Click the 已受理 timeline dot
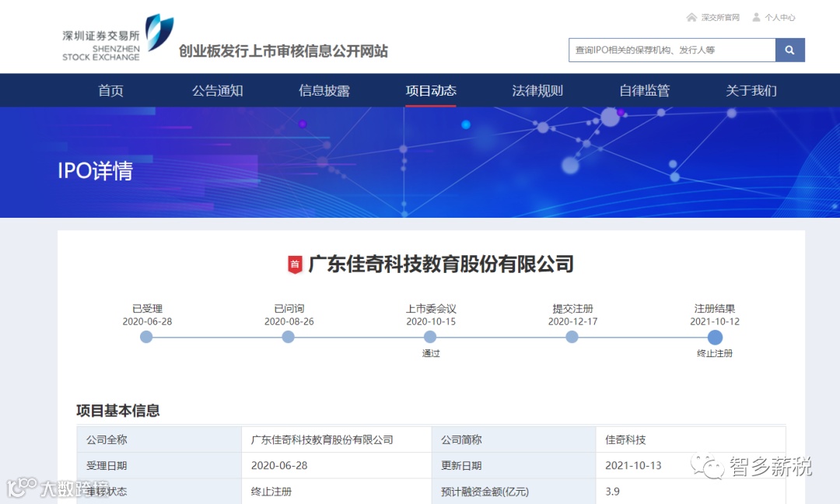 coord(146,337)
